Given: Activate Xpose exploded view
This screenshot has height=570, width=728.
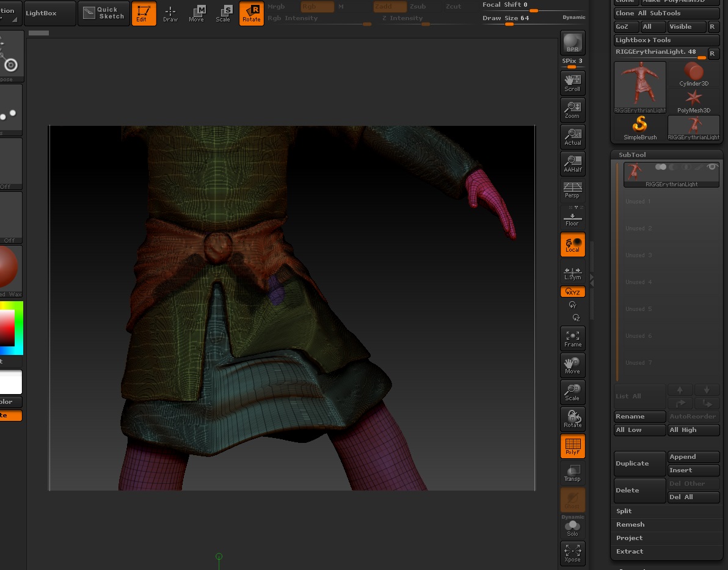Looking at the screenshot, I should 572,554.
